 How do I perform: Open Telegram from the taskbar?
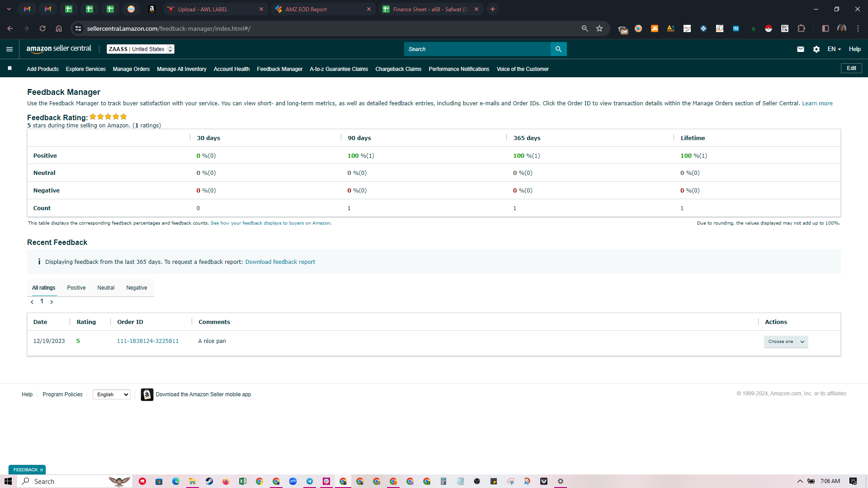(x=310, y=481)
